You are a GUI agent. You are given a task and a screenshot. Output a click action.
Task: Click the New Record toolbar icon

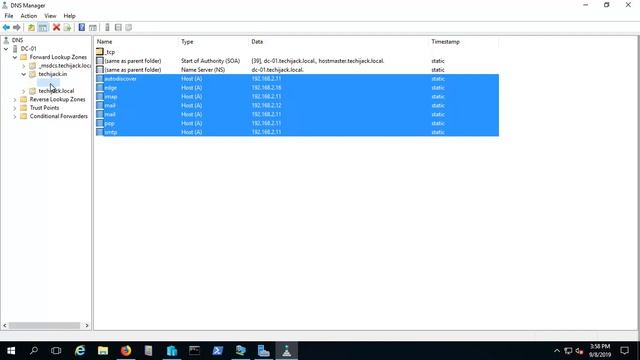coord(118,27)
